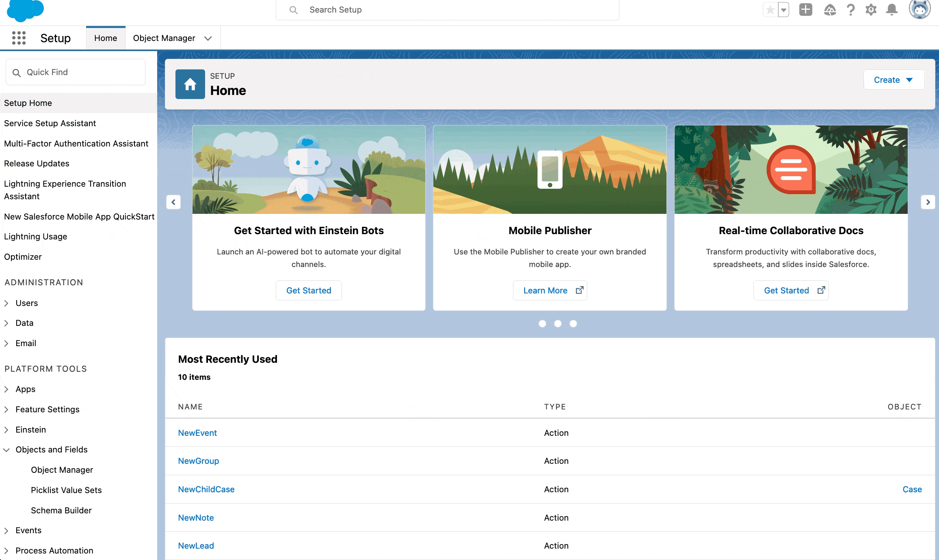
Task: Open the Trailhead cloud icon
Action: click(830, 9)
